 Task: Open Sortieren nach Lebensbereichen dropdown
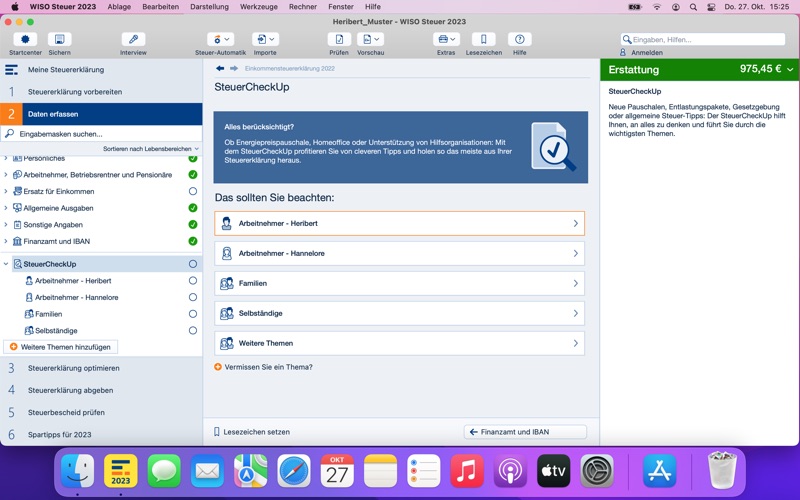[151, 149]
